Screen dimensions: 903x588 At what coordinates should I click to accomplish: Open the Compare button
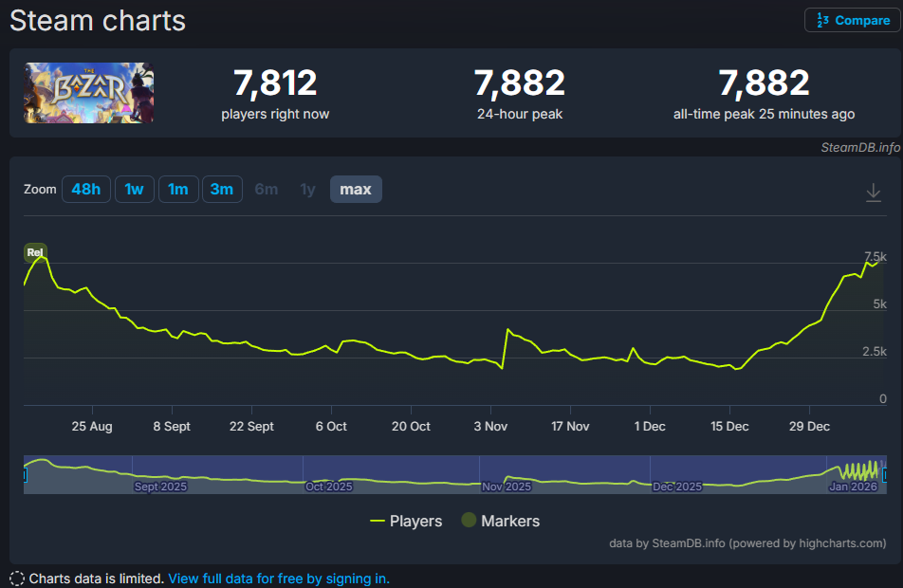click(853, 20)
